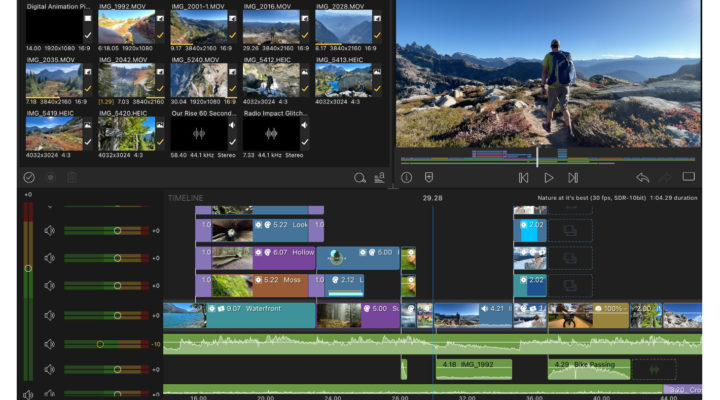
Task: Click the Waterfront track volume slider knob
Action: (117, 315)
